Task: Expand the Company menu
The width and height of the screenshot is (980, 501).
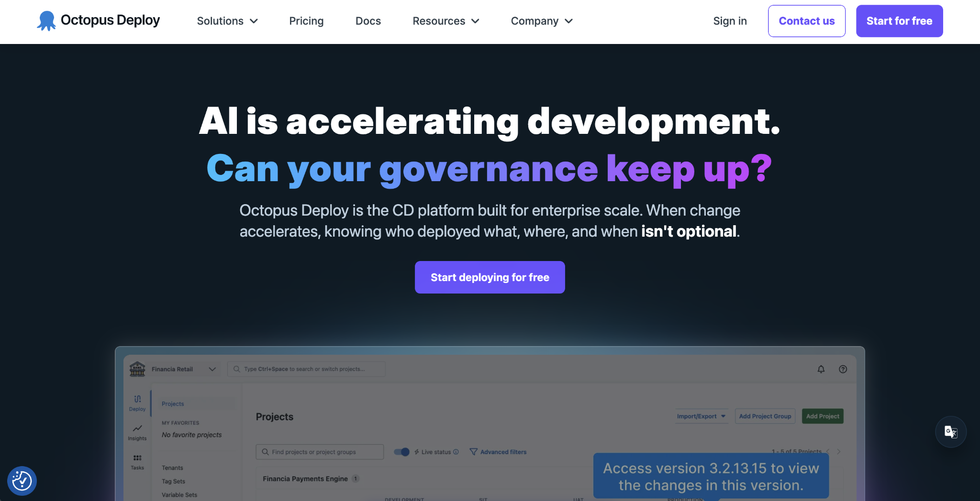Action: (x=542, y=21)
